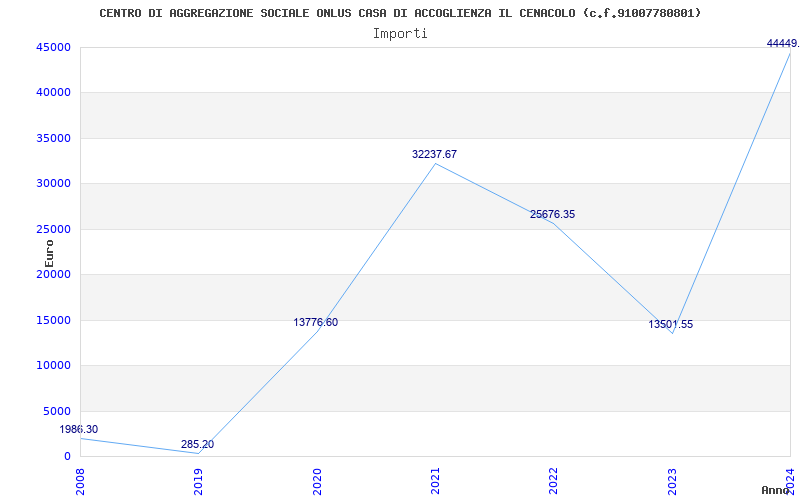Click the 2008 year axis label

[x=80, y=482]
